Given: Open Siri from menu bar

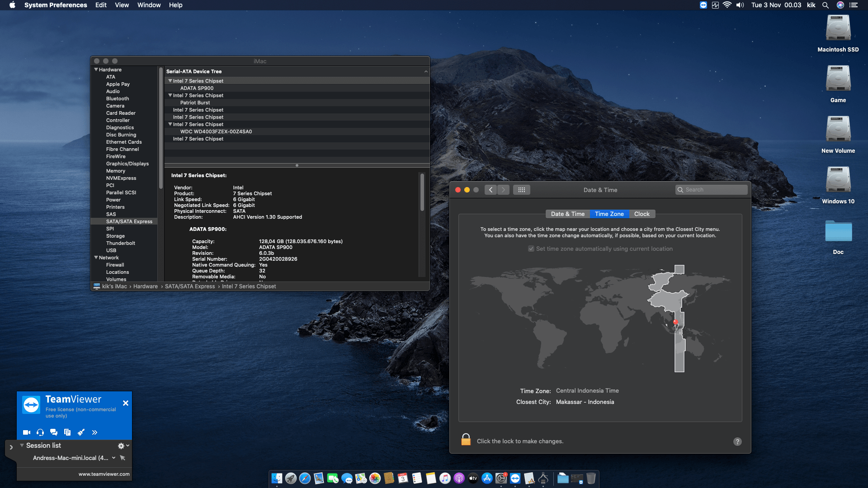Looking at the screenshot, I should [x=840, y=5].
